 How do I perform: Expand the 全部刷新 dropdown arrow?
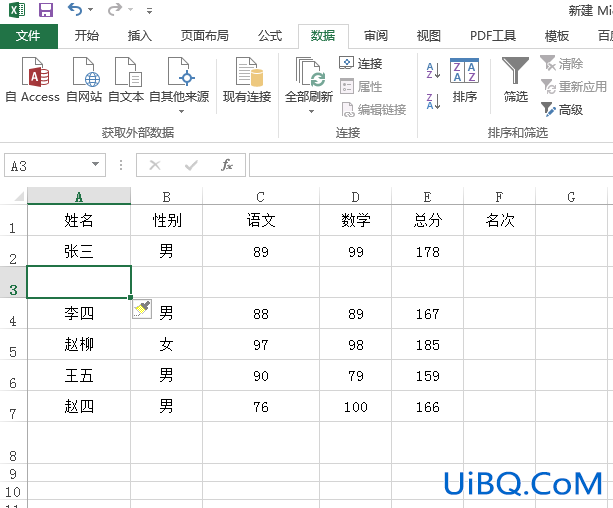pos(311,111)
